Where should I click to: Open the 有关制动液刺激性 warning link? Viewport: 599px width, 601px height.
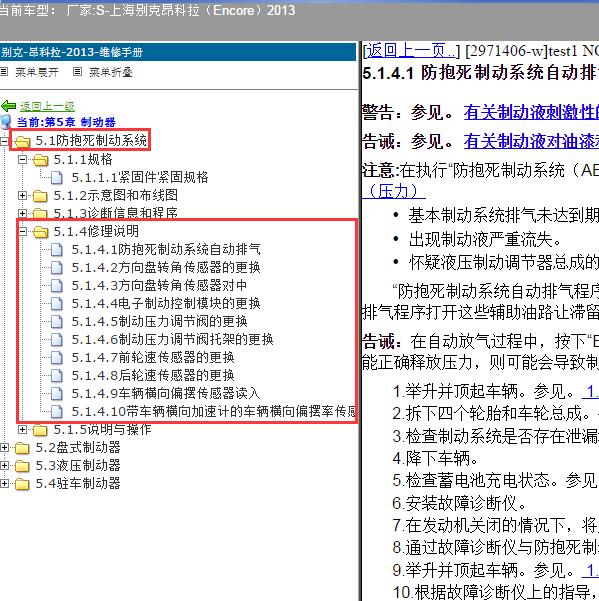(531, 112)
